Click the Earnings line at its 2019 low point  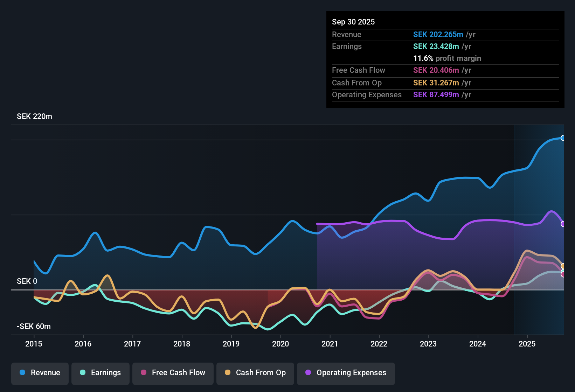tap(231, 325)
